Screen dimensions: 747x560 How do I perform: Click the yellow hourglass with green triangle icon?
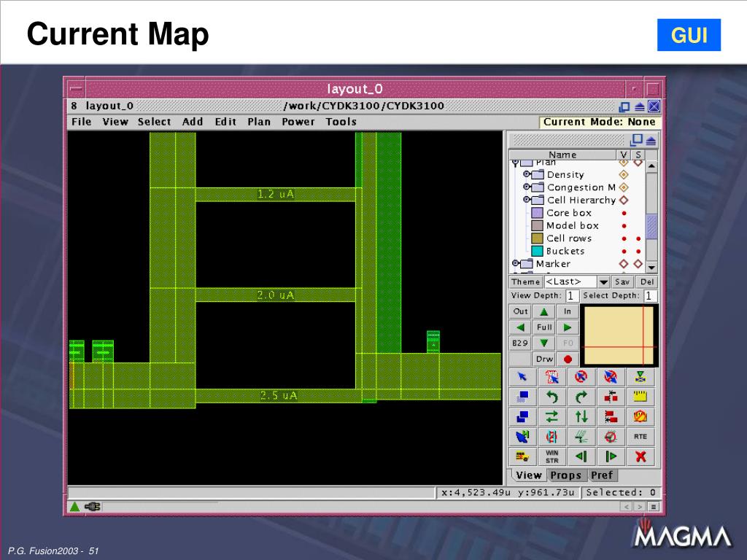tap(640, 377)
